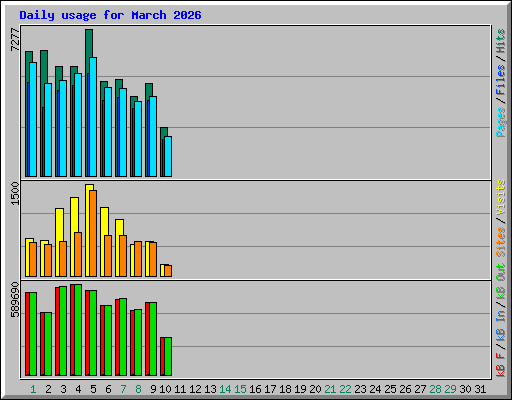This screenshot has width=512, height=400.
Task: Click day label '5' on the date axis
Action: [93, 389]
